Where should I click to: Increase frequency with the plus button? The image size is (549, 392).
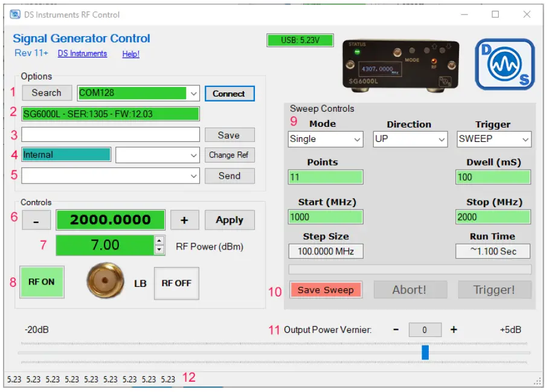pyautogui.click(x=185, y=220)
